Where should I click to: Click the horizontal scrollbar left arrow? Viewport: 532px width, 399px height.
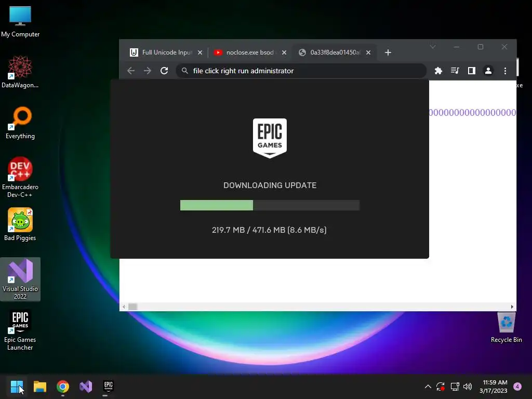point(124,307)
